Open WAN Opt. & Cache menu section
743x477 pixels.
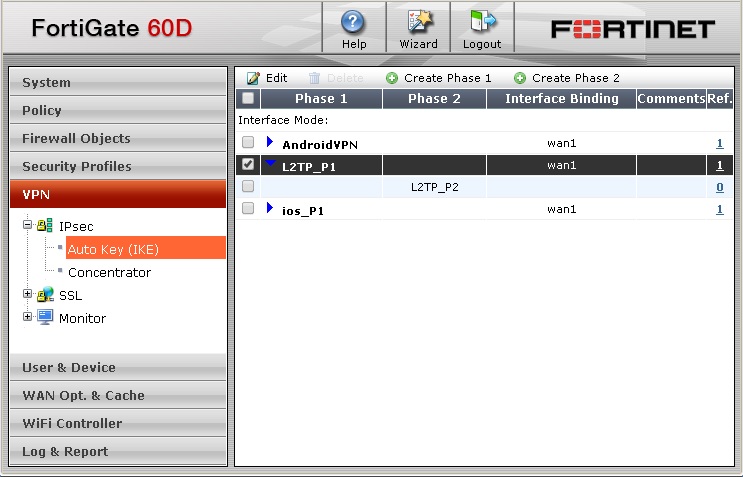click(118, 395)
